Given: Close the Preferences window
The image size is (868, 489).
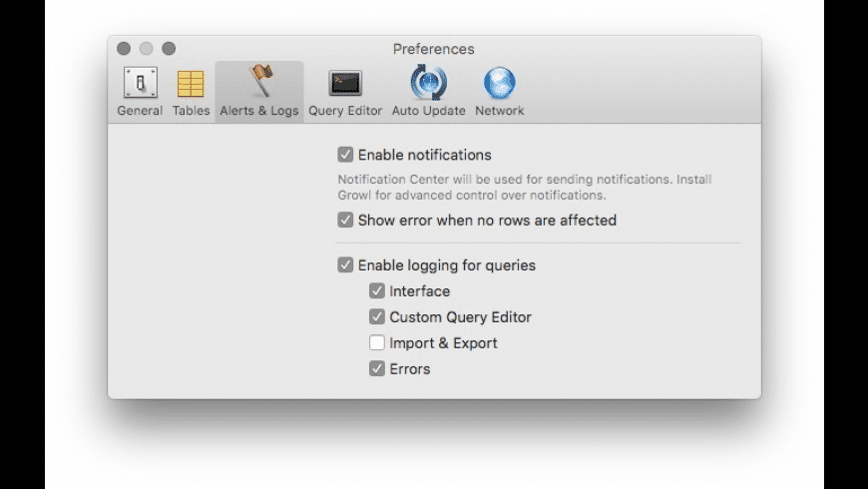Looking at the screenshot, I should pos(124,49).
